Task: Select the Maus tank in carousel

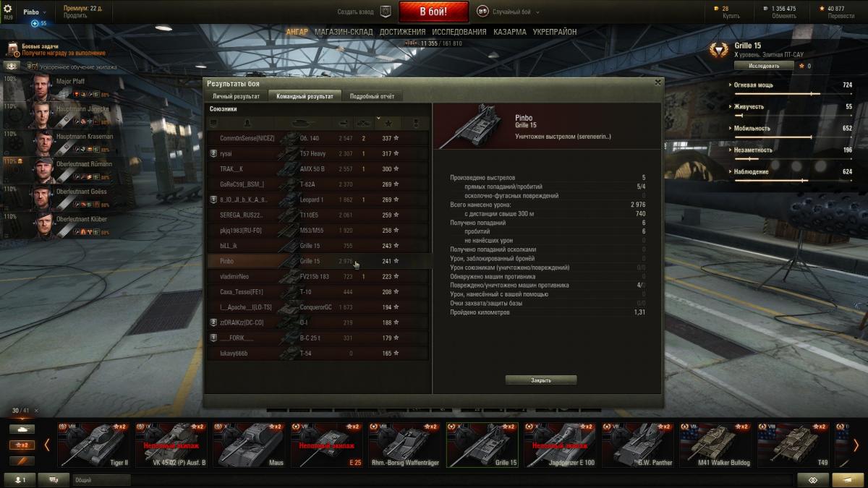Action: [250, 445]
